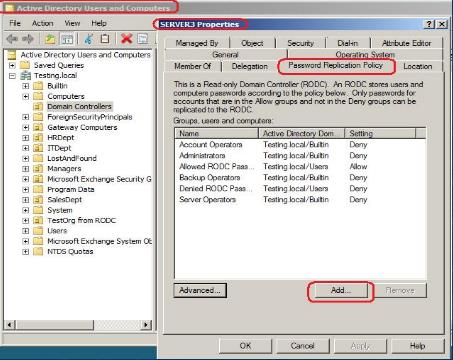Click the Forward arrow toolbar icon
The width and height of the screenshot is (453, 360).
click(x=28, y=39)
